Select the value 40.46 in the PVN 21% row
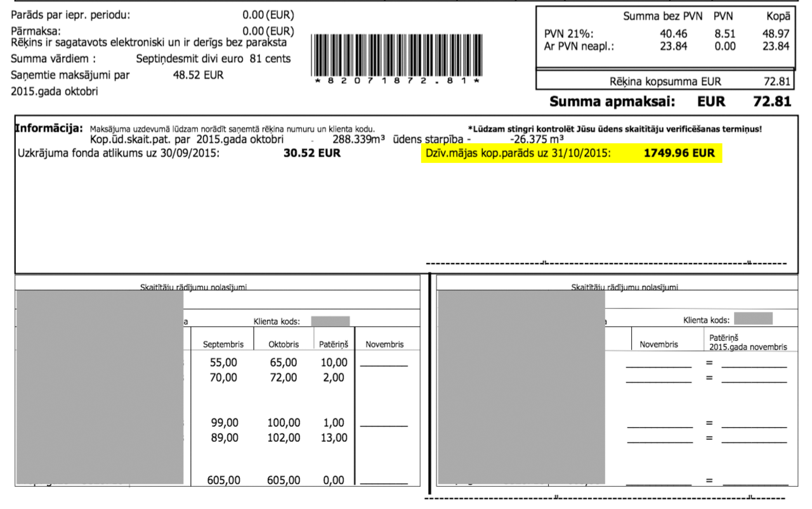The image size is (812, 509). 672,34
